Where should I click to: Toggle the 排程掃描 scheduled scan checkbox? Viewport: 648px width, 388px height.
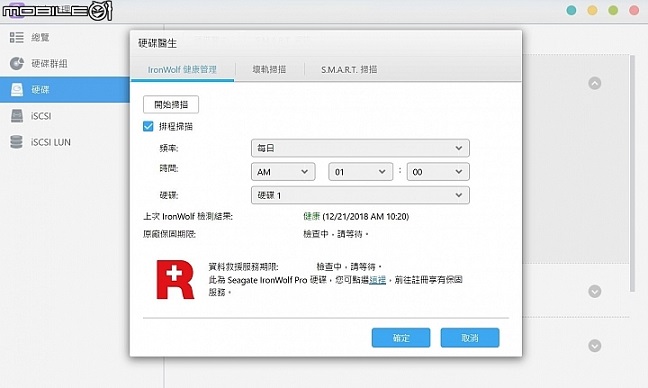pyautogui.click(x=148, y=126)
